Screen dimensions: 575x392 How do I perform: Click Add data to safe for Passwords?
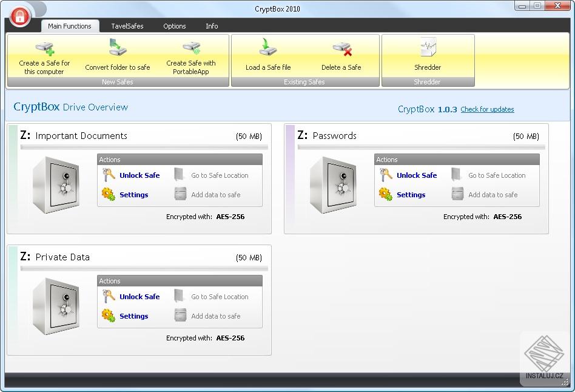493,195
